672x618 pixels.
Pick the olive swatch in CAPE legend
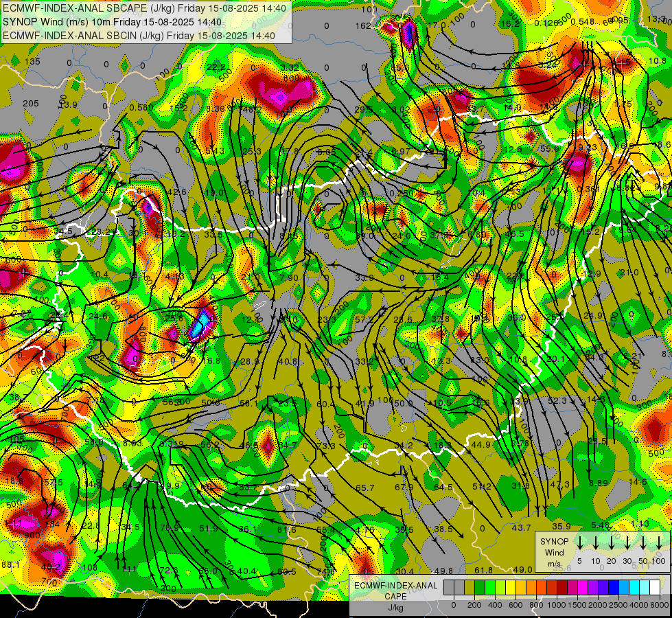click(470, 587)
